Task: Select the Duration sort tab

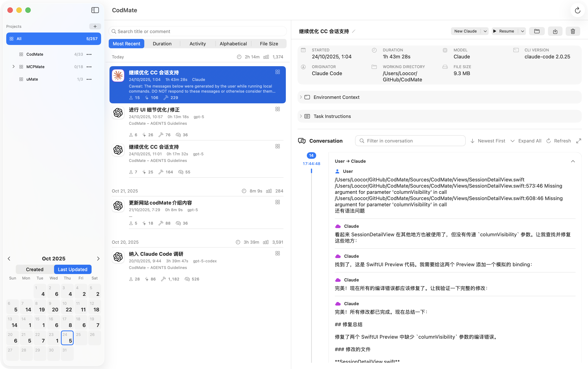Action: click(x=162, y=44)
